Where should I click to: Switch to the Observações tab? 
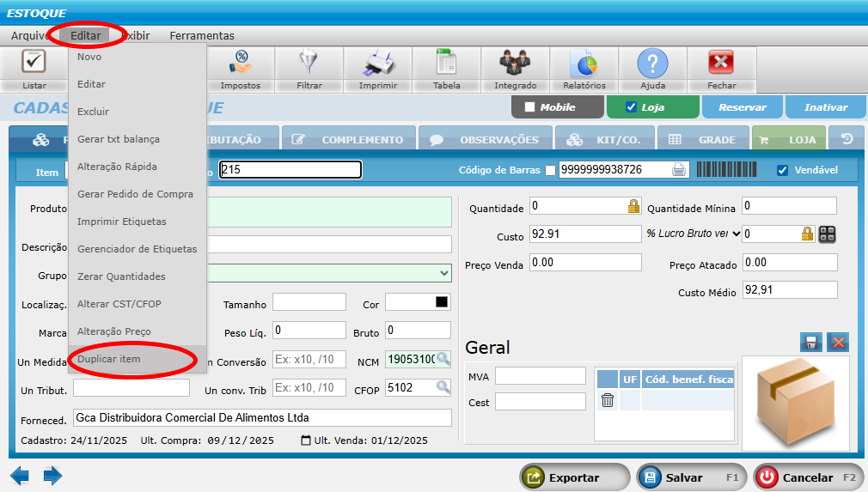coord(486,140)
